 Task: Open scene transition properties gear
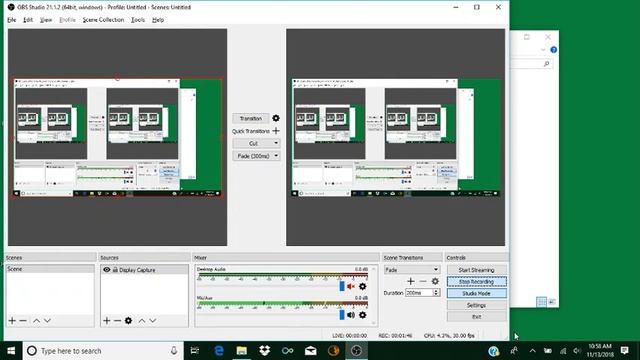(x=435, y=281)
